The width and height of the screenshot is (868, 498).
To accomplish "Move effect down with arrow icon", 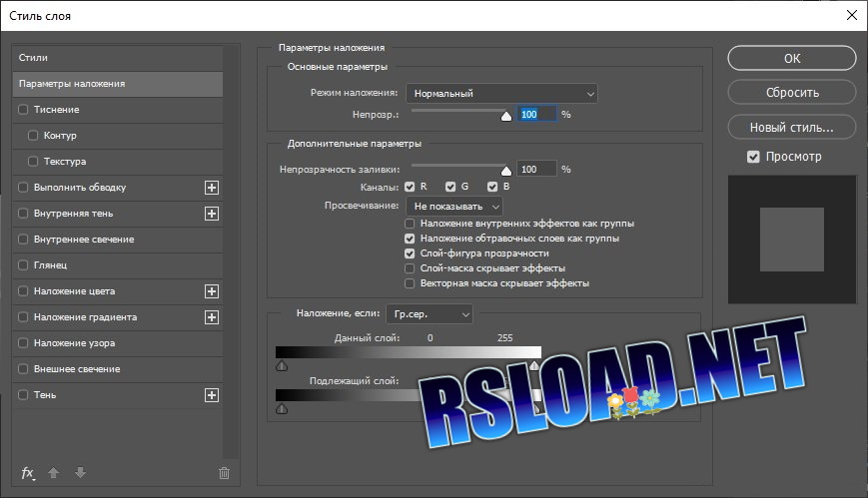I will [80, 472].
